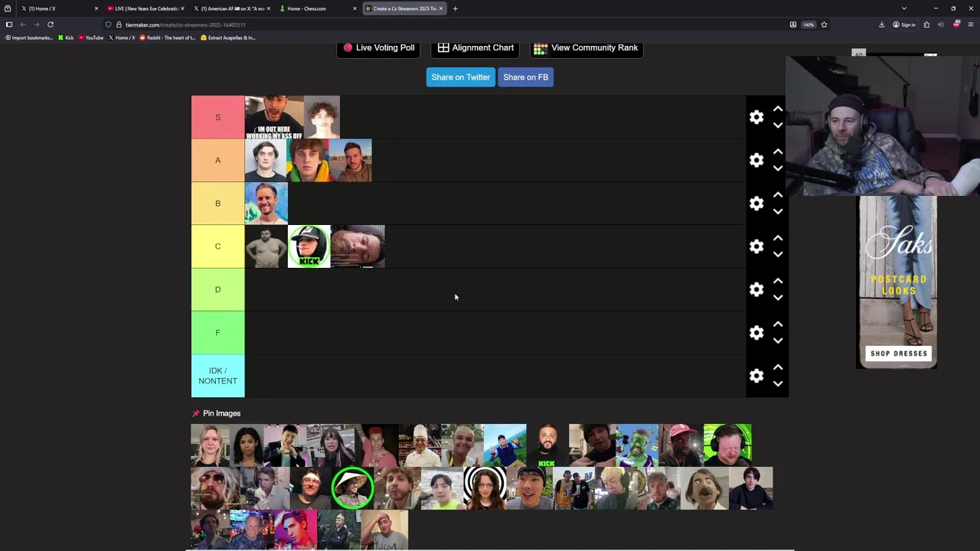Move B tier row down with arrow
980x551 pixels.
click(778, 212)
